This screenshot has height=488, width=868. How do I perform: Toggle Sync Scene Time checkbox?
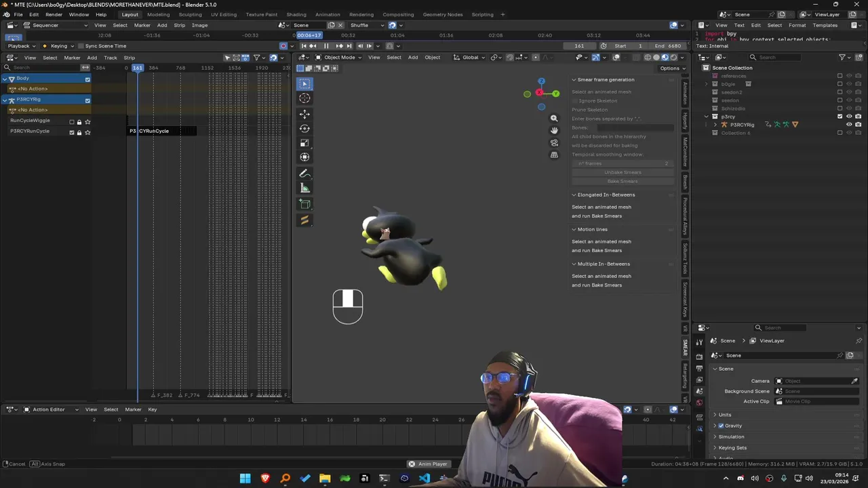81,46
